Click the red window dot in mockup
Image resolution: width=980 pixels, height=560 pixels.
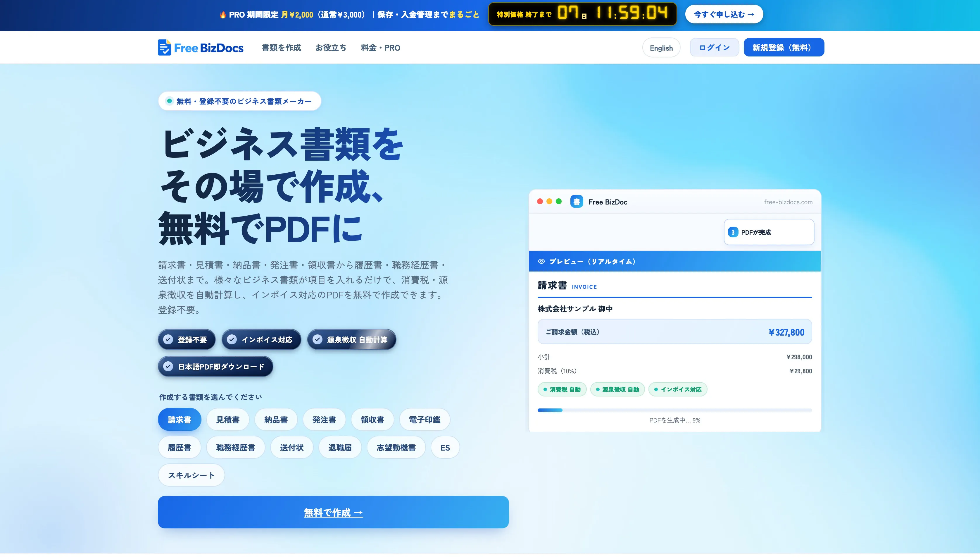pos(540,202)
